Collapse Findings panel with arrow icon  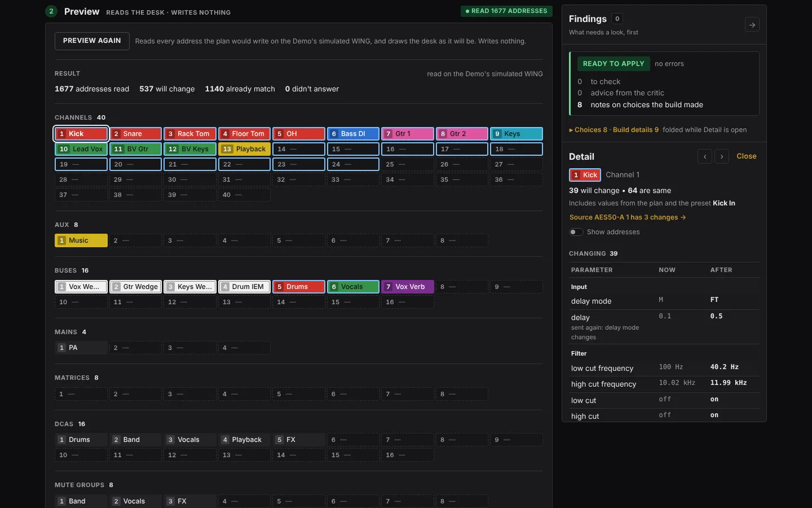(x=752, y=25)
